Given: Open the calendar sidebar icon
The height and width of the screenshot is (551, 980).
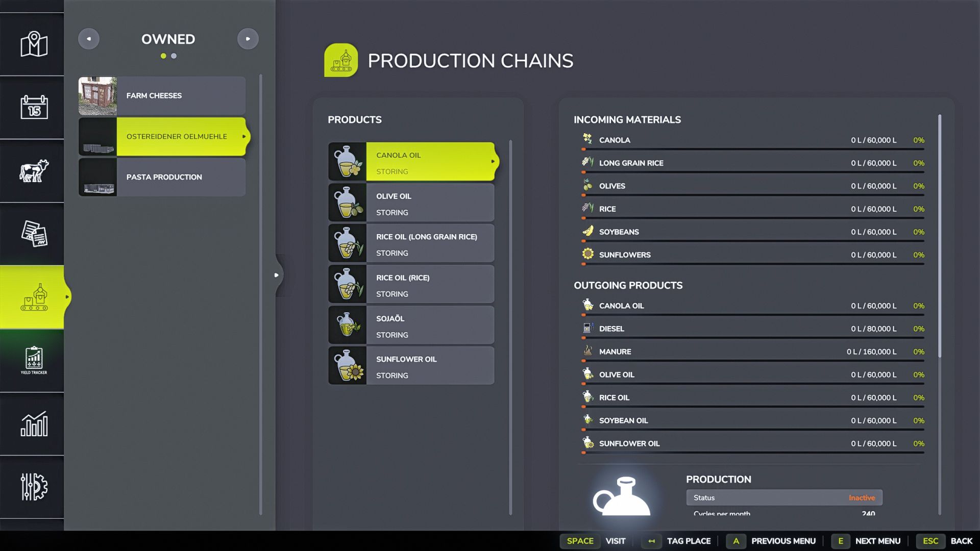Looking at the screenshot, I should click(34, 107).
